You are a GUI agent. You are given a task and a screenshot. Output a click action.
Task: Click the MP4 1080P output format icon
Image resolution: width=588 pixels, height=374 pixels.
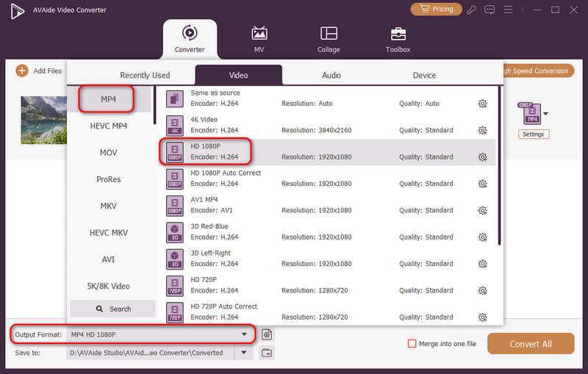(x=529, y=113)
